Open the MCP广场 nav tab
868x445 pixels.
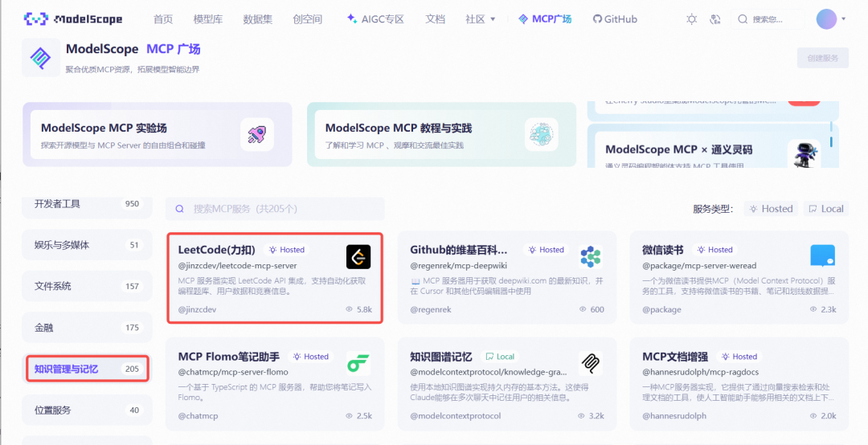point(545,19)
